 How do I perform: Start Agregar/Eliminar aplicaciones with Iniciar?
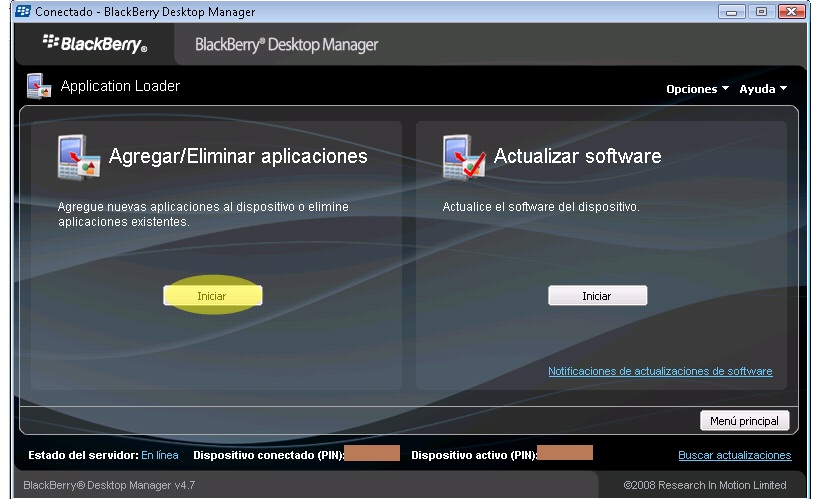[213, 296]
